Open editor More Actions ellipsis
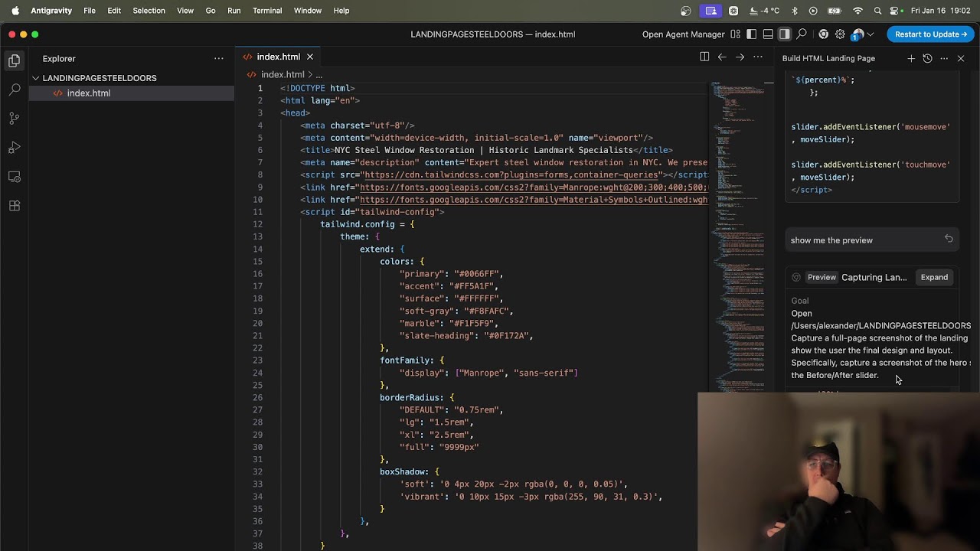This screenshot has height=551, width=980. pyautogui.click(x=758, y=57)
